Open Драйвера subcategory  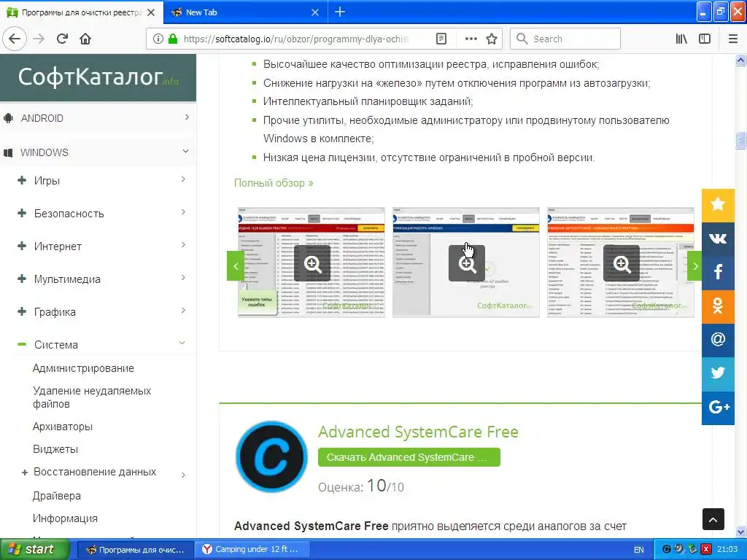click(x=57, y=496)
